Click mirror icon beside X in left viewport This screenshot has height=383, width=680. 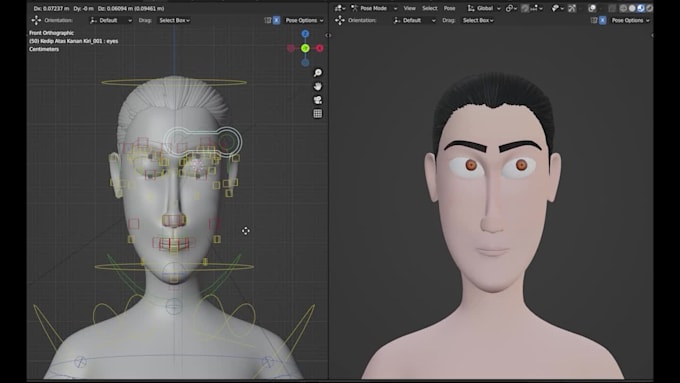pyautogui.click(x=268, y=20)
